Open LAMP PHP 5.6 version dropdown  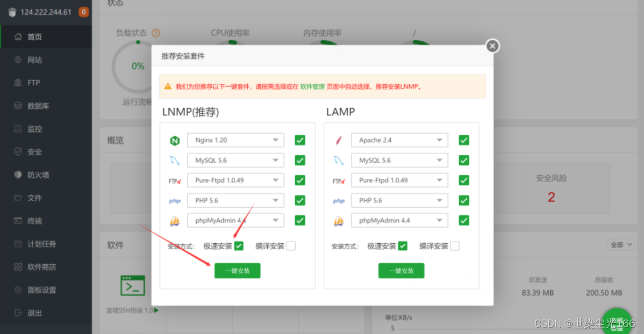399,201
